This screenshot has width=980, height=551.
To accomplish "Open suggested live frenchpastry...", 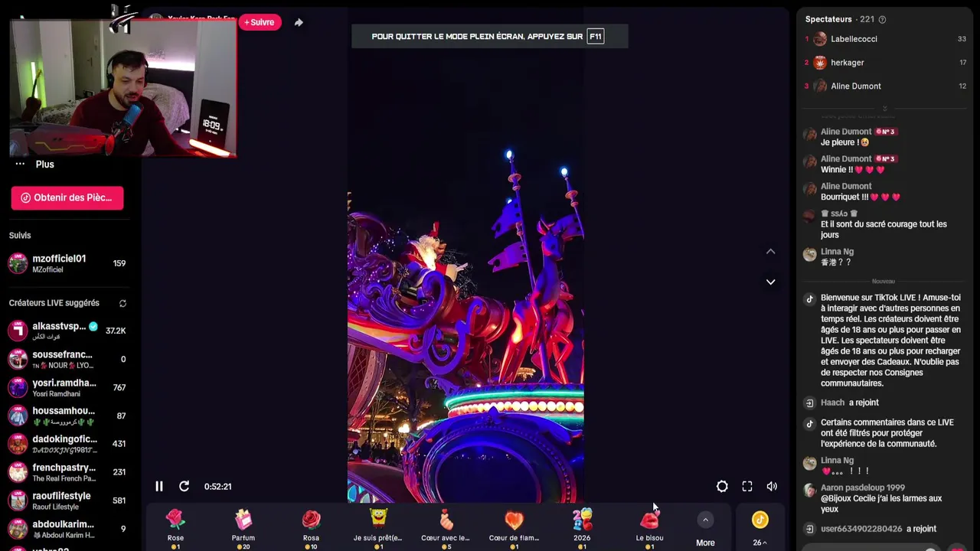I will point(67,472).
